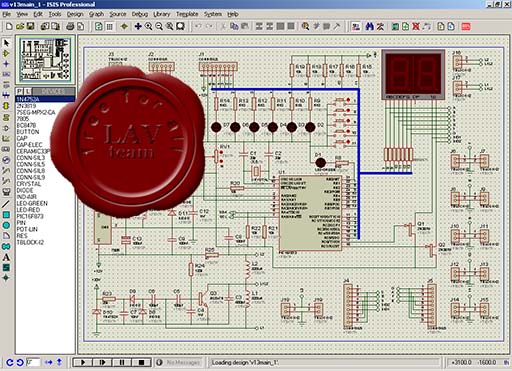512x371 pixels.
Task: Click the Wire autorouter toggle icon
Action: click(x=356, y=26)
